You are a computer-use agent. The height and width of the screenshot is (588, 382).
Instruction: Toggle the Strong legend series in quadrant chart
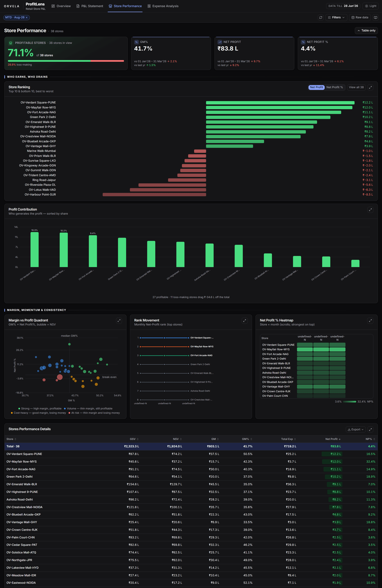click(x=40, y=409)
